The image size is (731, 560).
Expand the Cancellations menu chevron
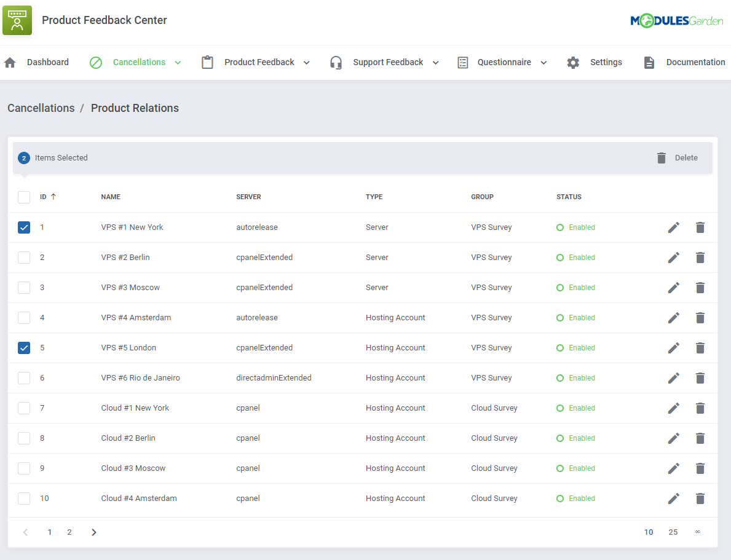click(178, 63)
